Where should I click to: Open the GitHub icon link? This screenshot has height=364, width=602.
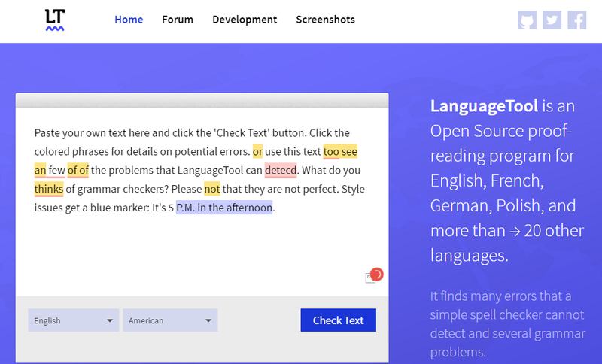click(529, 20)
